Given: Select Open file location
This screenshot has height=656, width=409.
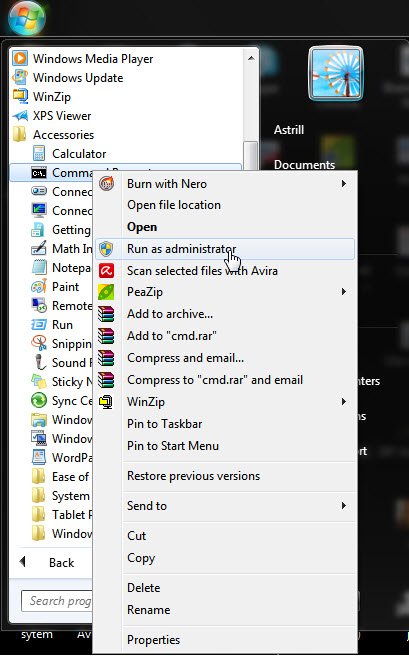Looking at the screenshot, I should click(174, 205).
